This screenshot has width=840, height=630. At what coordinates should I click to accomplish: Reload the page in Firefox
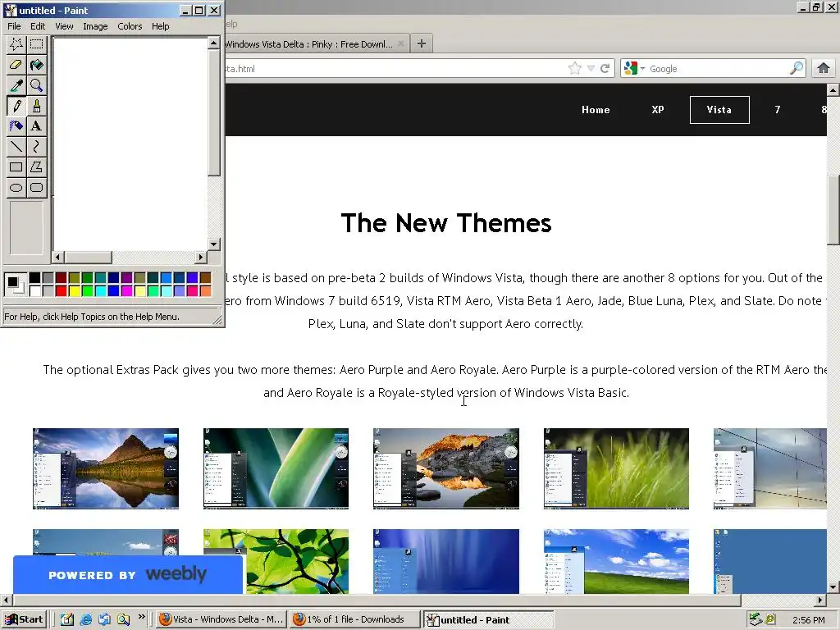tap(605, 68)
